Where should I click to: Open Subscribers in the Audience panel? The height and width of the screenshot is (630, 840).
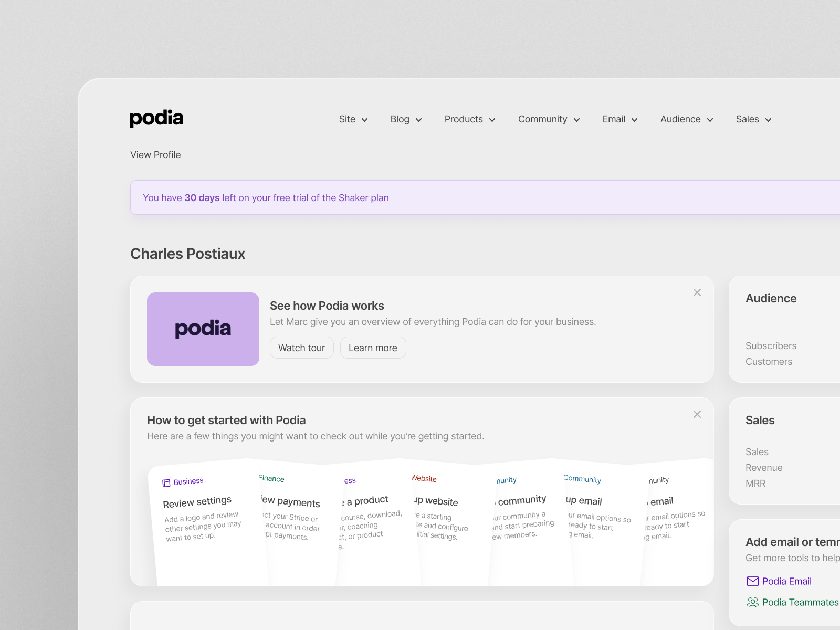click(771, 345)
